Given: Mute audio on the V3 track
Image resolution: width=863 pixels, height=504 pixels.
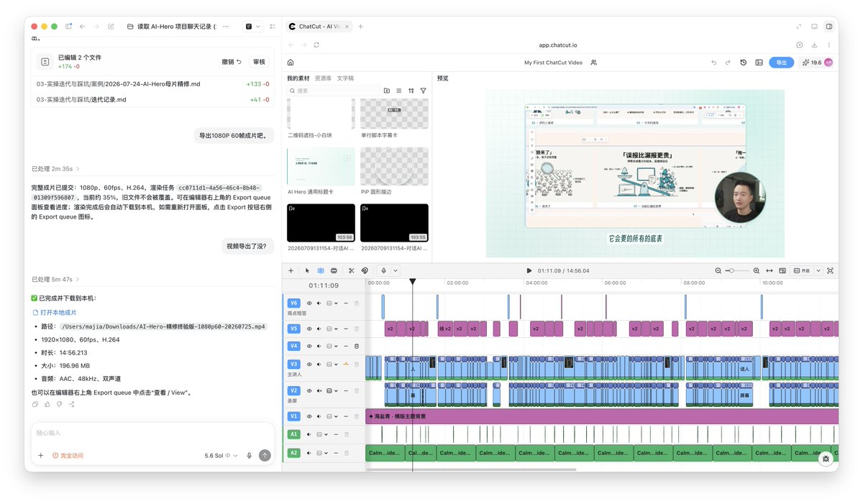Looking at the screenshot, I should (319, 365).
